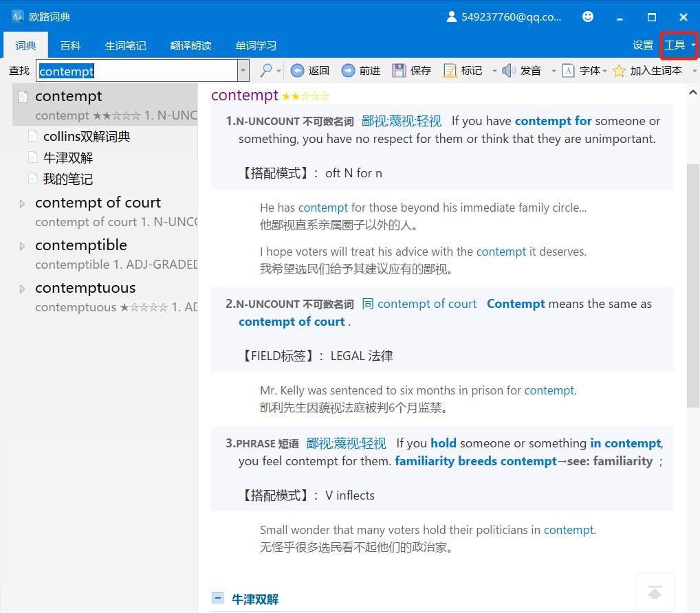Click the 前进 forward arrow icon
700x613 pixels.
click(348, 70)
